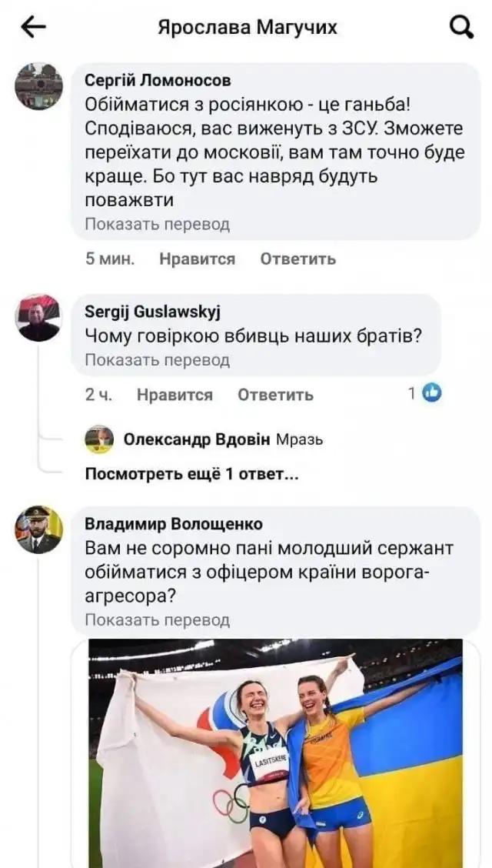Tap the blue like reaction icon
The width and height of the screenshot is (492, 868).
click(433, 394)
